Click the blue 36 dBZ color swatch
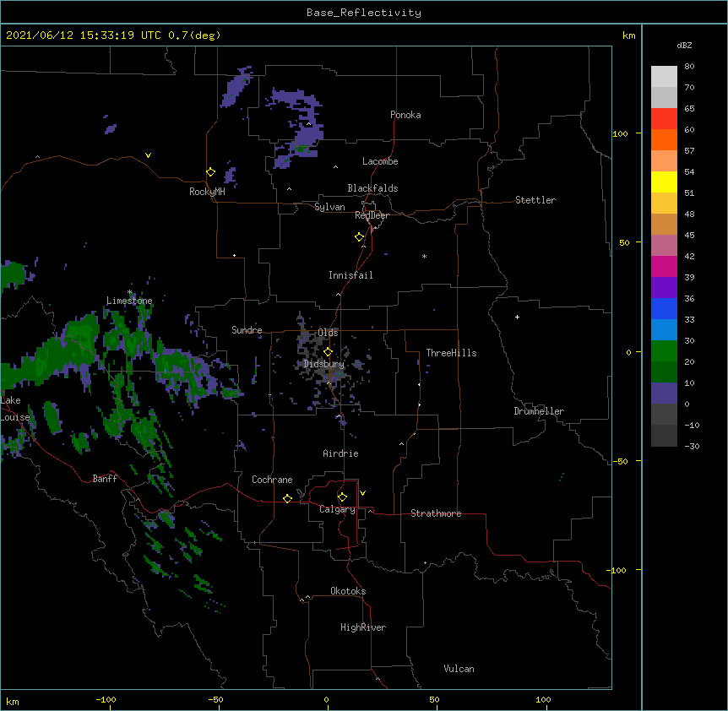 [x=664, y=308]
